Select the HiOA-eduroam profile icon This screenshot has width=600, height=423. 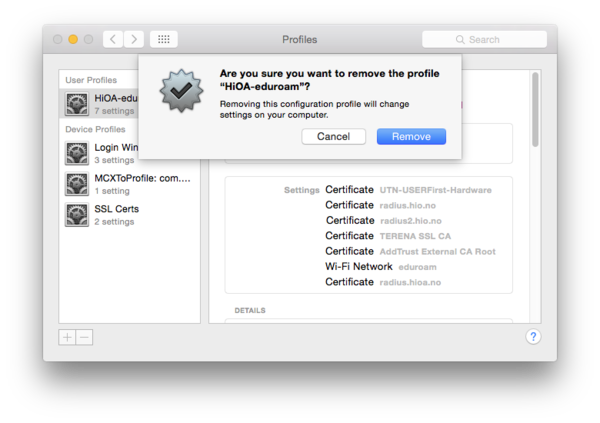pos(78,104)
